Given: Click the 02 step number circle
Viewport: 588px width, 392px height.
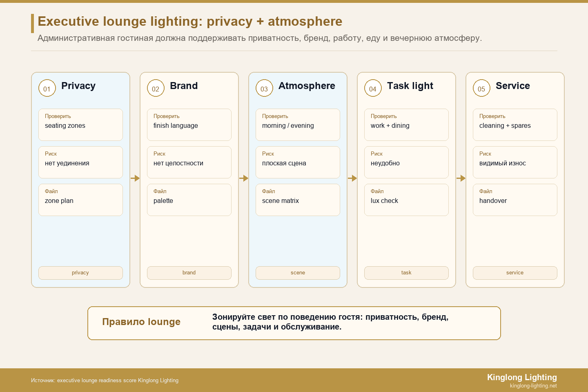Looking at the screenshot, I should point(156,88).
